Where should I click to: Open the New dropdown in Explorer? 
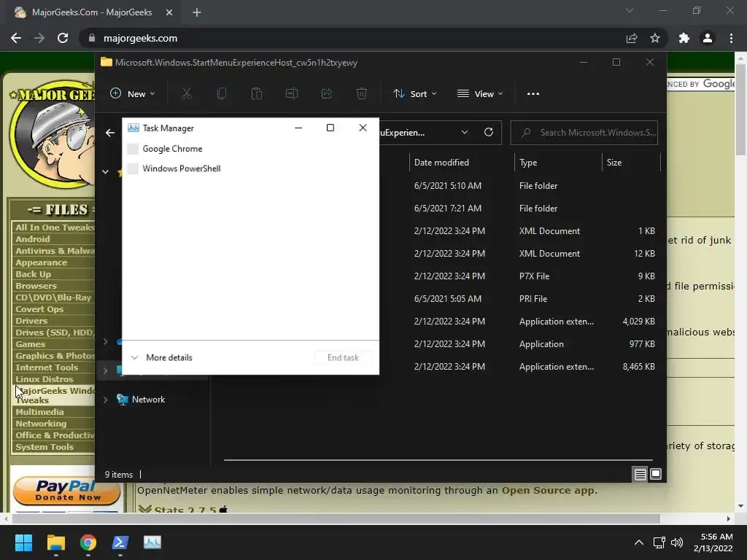pyautogui.click(x=133, y=94)
